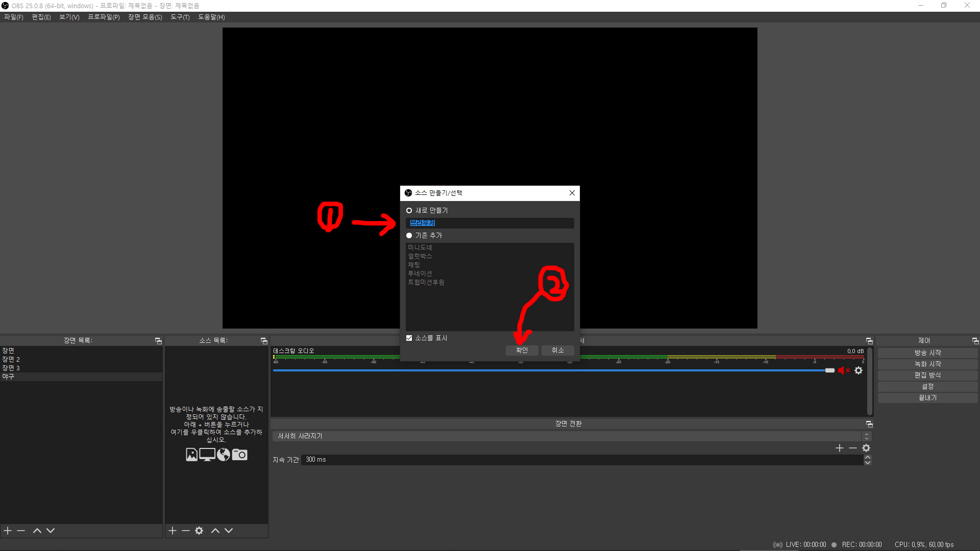
Task: Undock the scene list panel
Action: (158, 341)
